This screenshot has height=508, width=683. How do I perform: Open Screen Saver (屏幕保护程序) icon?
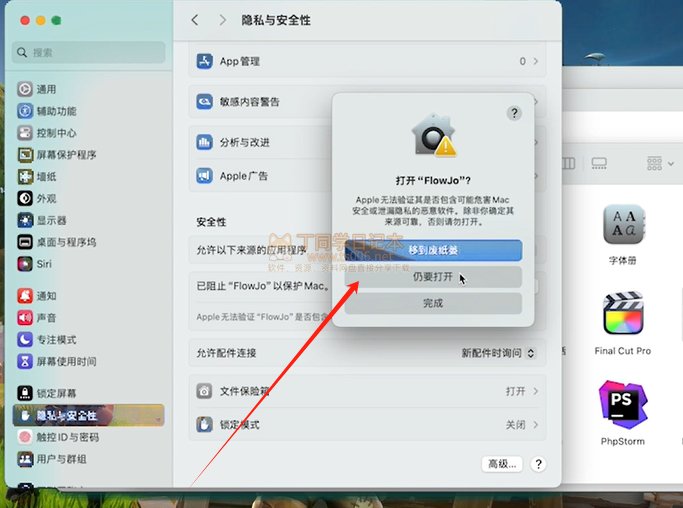25,155
